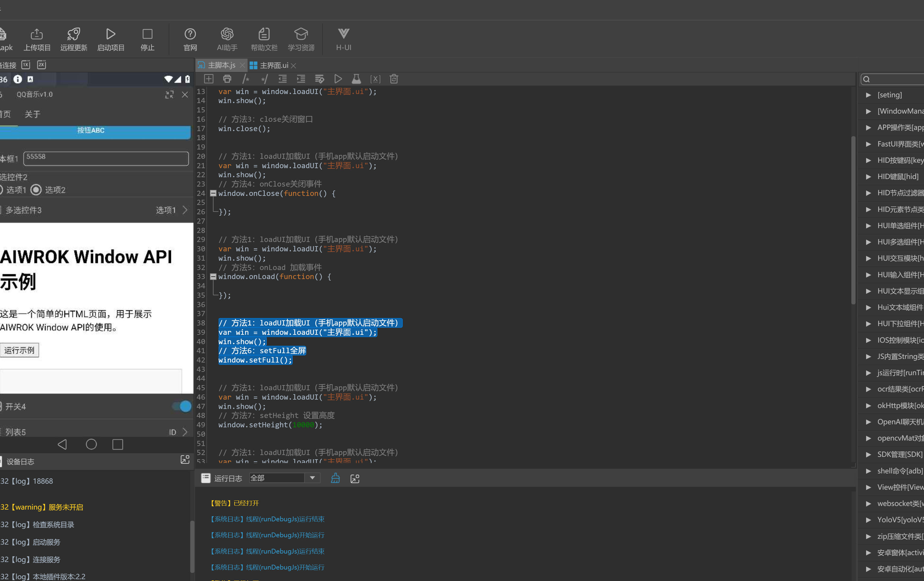The width and height of the screenshot is (924, 581).
Task: Click the 按钮ABC blue button
Action: point(91,131)
